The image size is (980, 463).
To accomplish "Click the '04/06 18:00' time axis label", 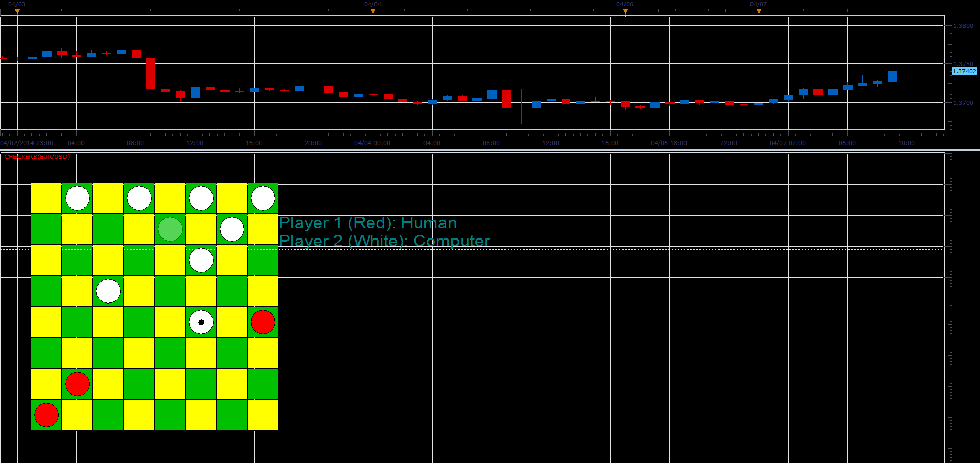I will 669,143.
